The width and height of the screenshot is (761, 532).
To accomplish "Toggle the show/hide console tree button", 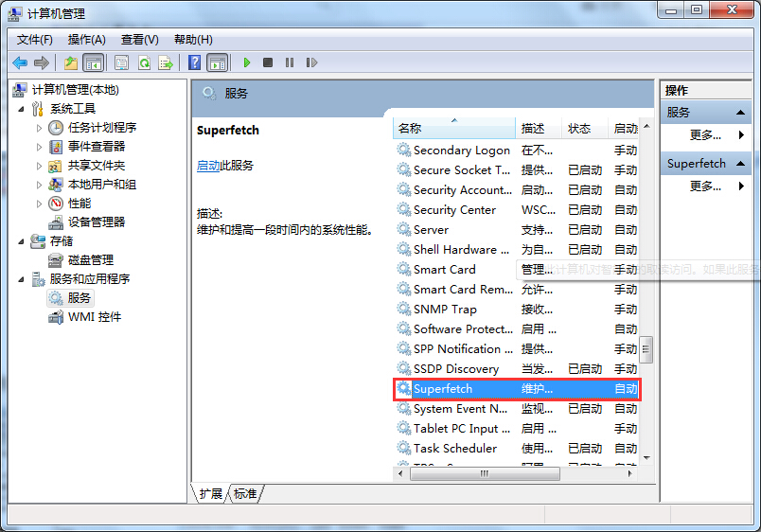I will [93, 62].
